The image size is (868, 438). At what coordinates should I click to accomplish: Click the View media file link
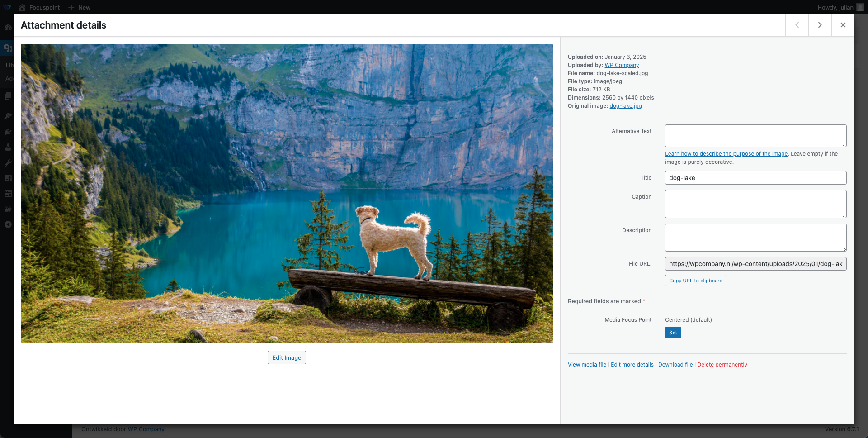tap(587, 365)
